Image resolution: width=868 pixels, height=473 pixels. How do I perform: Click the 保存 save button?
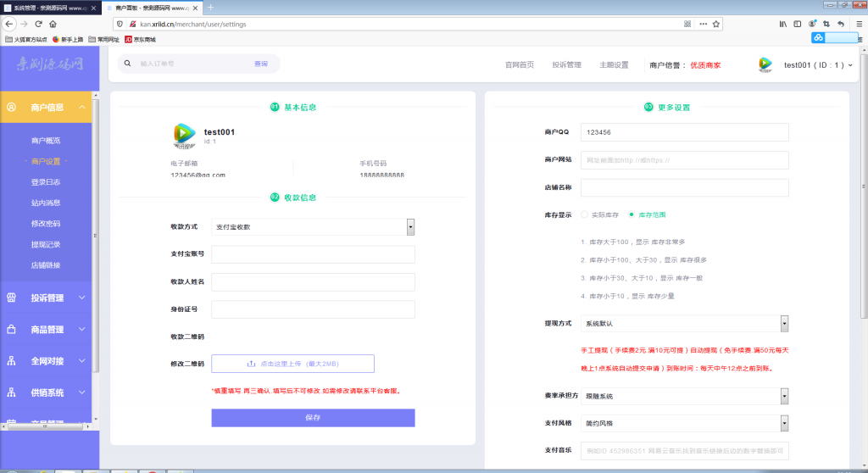coord(313,418)
